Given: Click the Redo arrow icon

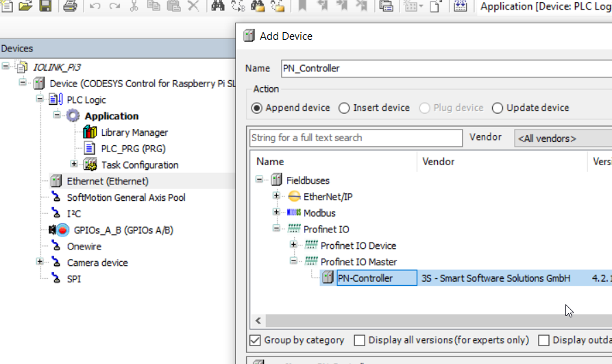Looking at the screenshot, I should tap(114, 5).
